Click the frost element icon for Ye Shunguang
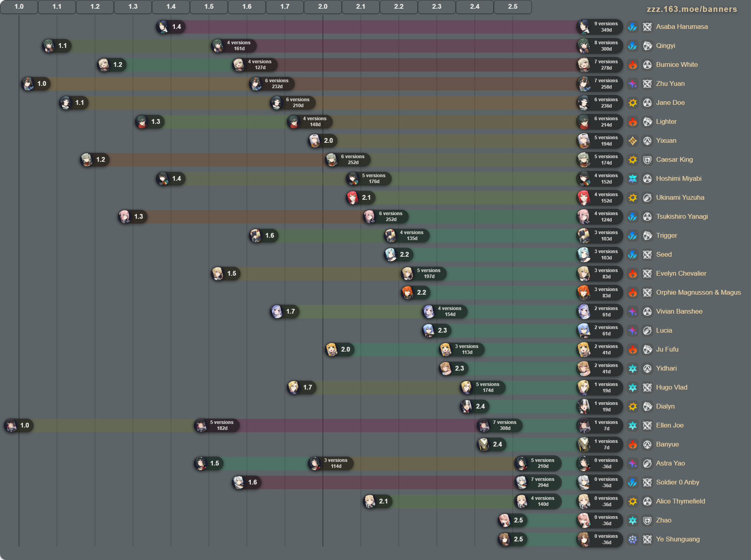751x560 pixels. (633, 539)
